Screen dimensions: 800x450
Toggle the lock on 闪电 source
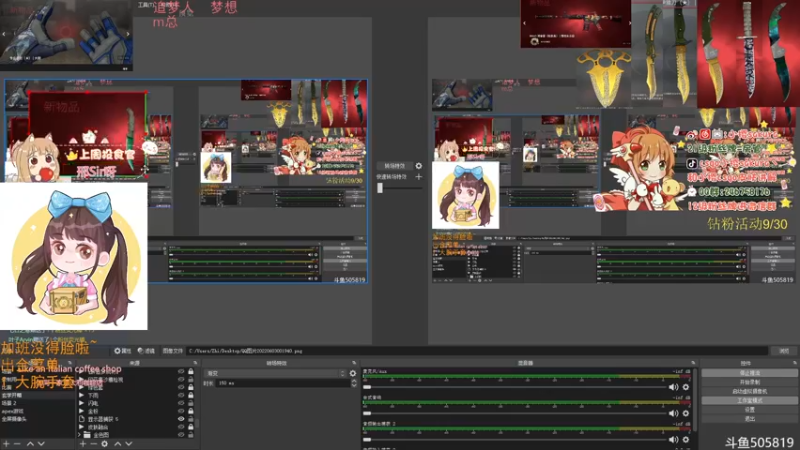[x=191, y=403]
